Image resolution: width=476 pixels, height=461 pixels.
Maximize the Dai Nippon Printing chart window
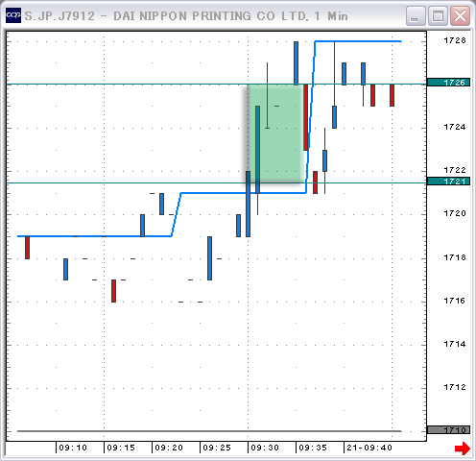[438, 16]
